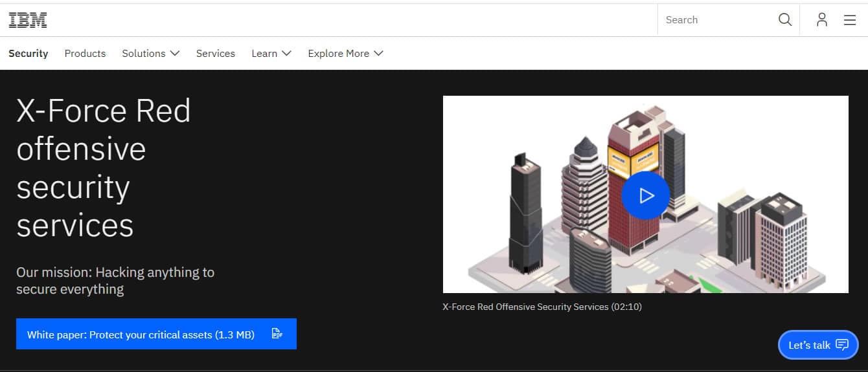
Task: Open the hamburger menu icon
Action: point(850,20)
